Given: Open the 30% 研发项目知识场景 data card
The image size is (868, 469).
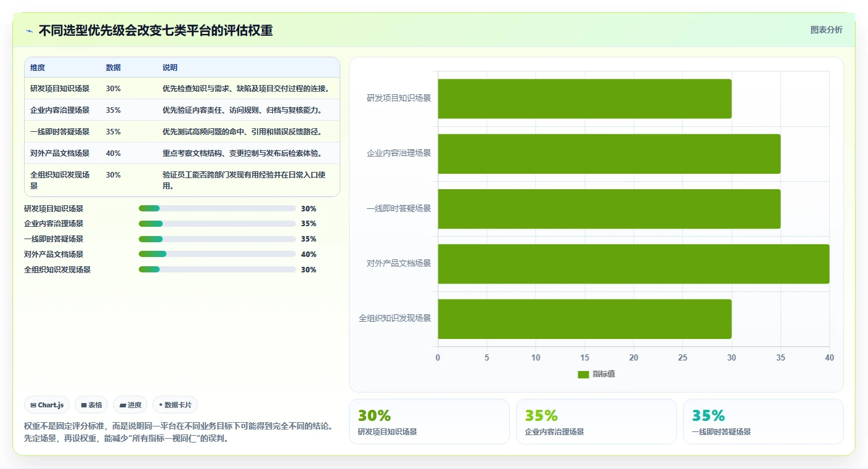Looking at the screenshot, I should pos(429,422).
